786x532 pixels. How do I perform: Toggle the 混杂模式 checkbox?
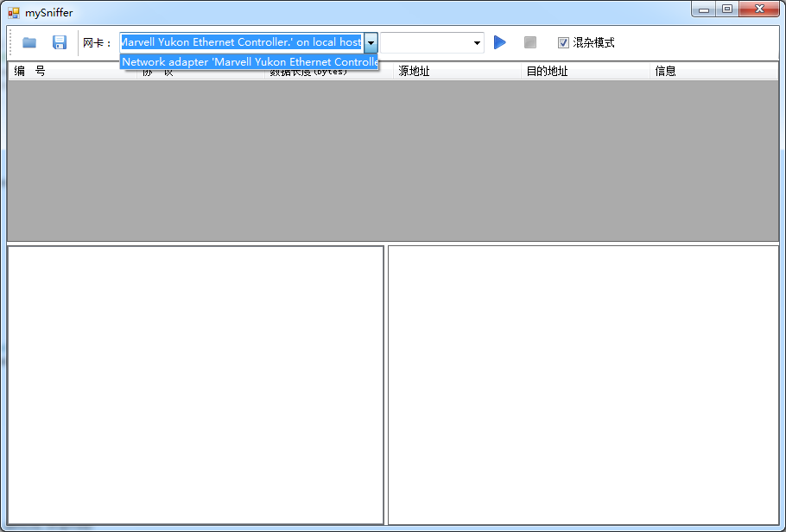pyautogui.click(x=563, y=43)
